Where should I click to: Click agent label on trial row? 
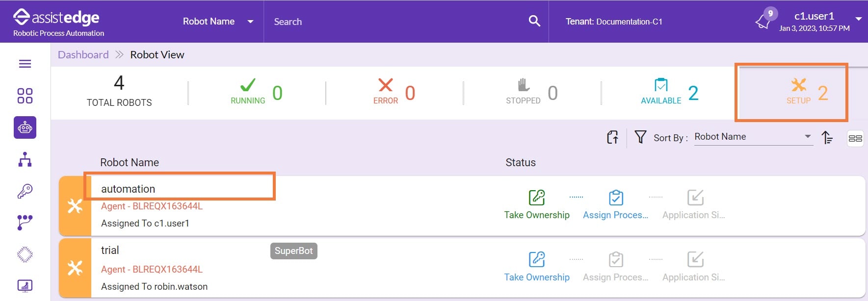pyautogui.click(x=152, y=270)
